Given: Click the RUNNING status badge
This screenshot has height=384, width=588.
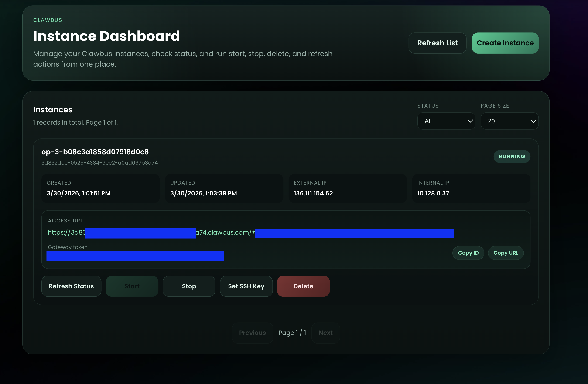Looking at the screenshot, I should [x=512, y=156].
